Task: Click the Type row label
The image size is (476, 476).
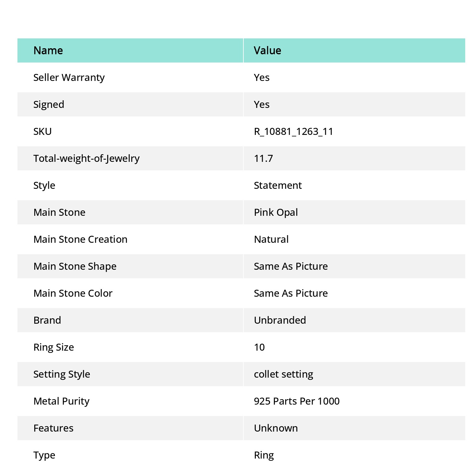Action: 44,455
